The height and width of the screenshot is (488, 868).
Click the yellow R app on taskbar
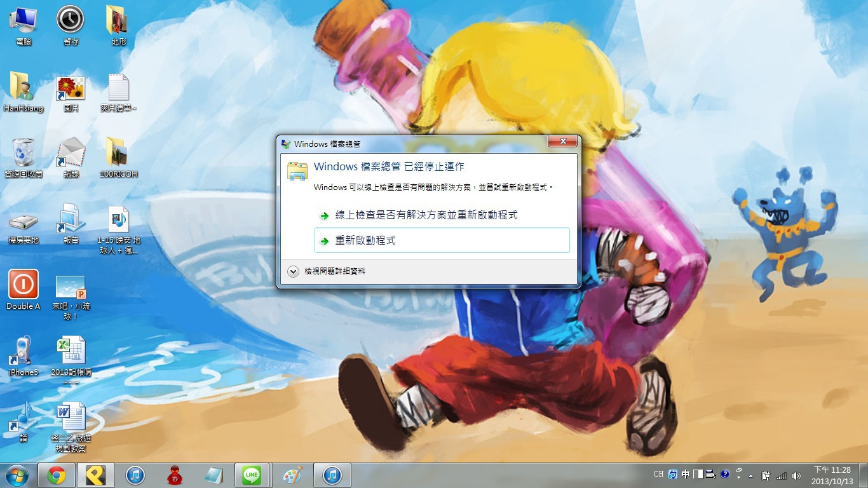pos(96,475)
